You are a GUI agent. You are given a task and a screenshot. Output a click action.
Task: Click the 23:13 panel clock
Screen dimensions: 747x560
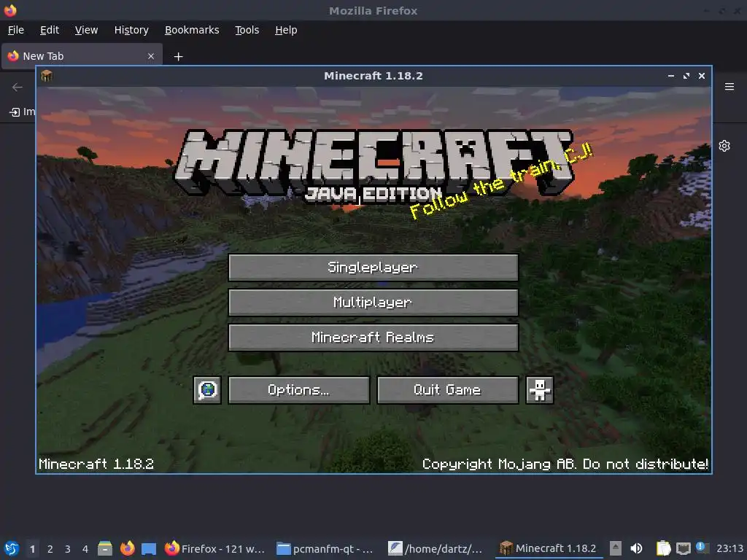click(x=729, y=548)
